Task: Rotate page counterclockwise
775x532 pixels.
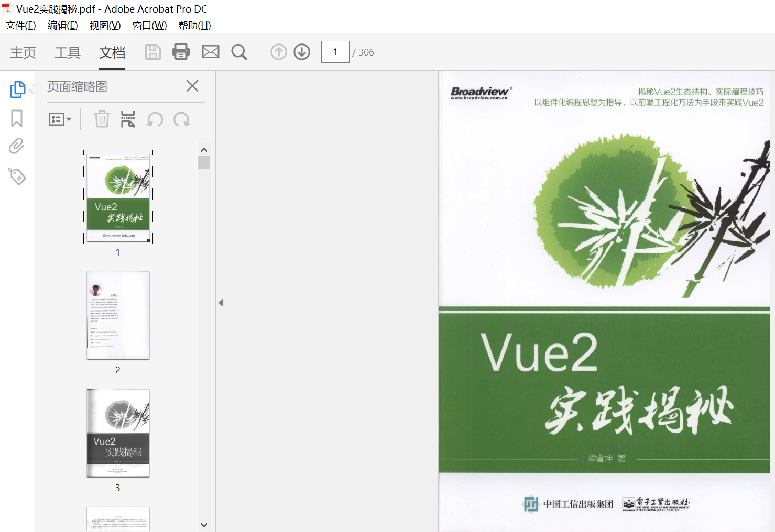Action: tap(155, 119)
